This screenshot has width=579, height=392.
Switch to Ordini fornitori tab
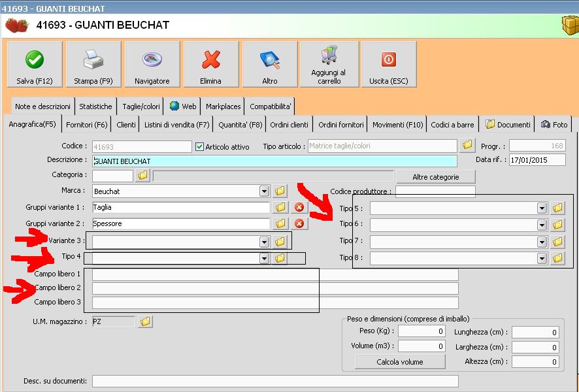coord(341,125)
